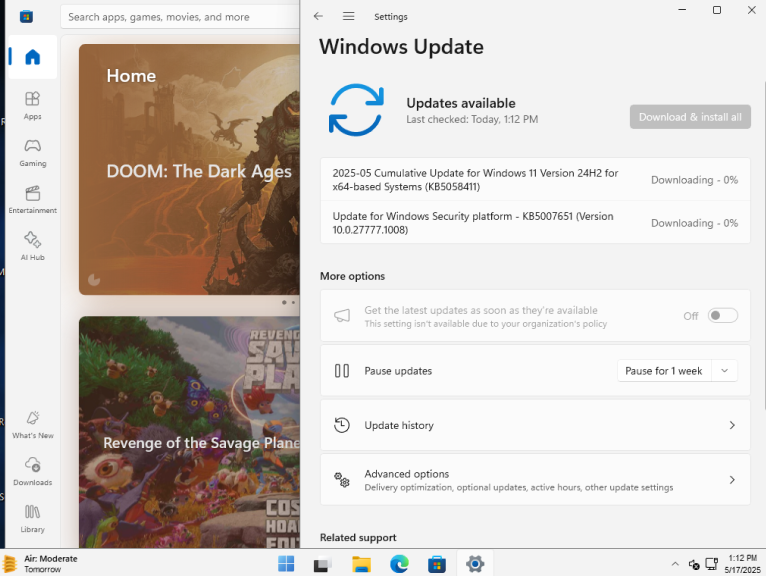
Task: Click Downloading - 0% status for KB5058411
Action: (694, 180)
